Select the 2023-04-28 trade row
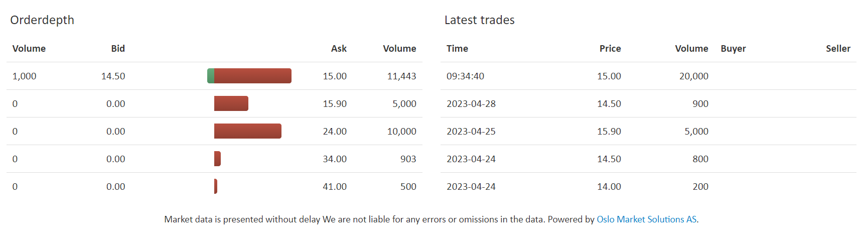The height and width of the screenshot is (241, 868). (x=648, y=103)
